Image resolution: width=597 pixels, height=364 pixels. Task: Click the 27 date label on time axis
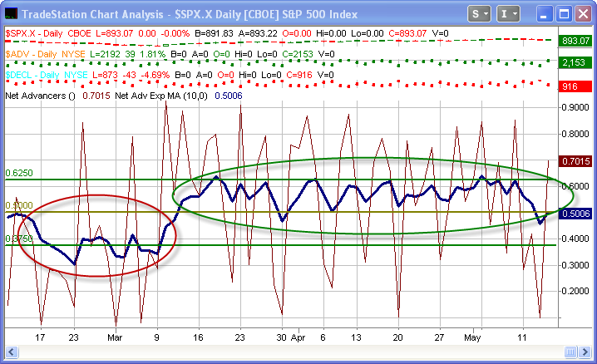pos(439,337)
